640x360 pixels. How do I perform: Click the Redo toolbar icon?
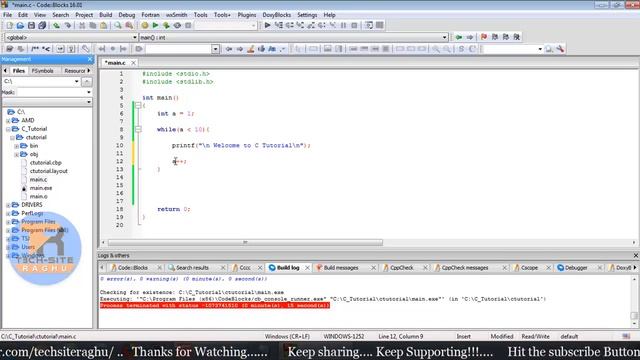coord(67,25)
